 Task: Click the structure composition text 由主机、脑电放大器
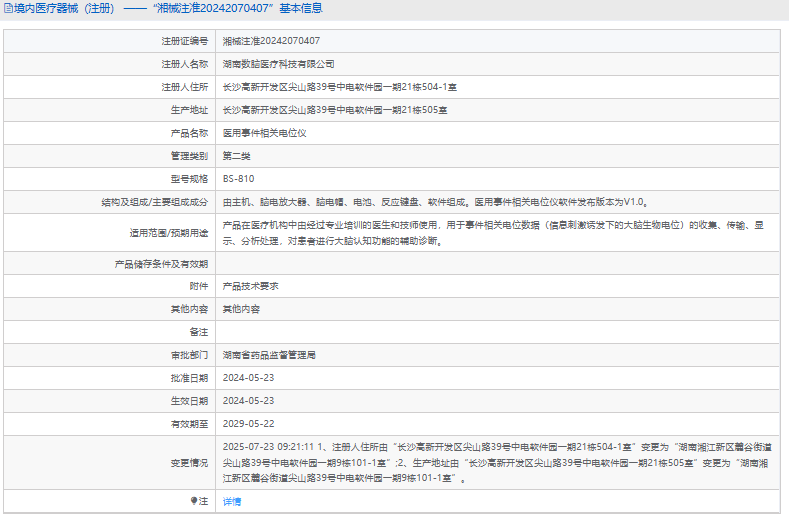436,202
